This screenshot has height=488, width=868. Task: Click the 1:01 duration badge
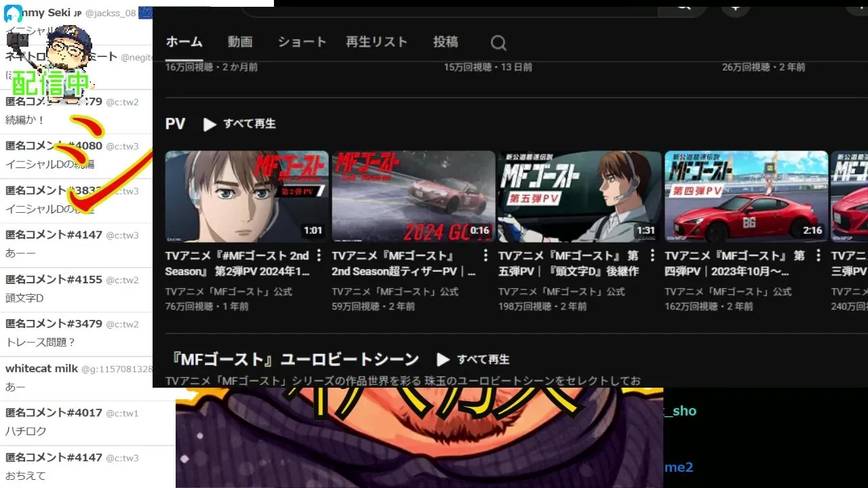coord(313,230)
